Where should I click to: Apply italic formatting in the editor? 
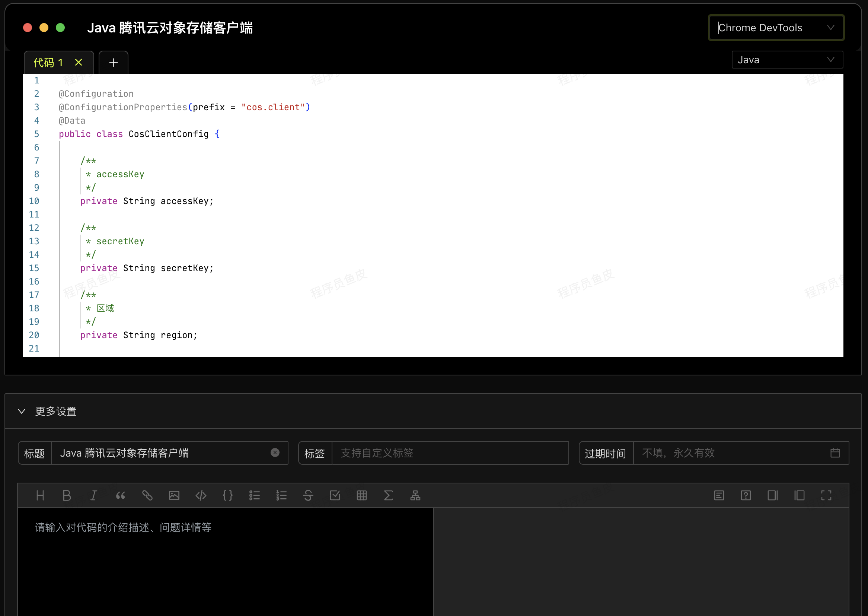94,495
